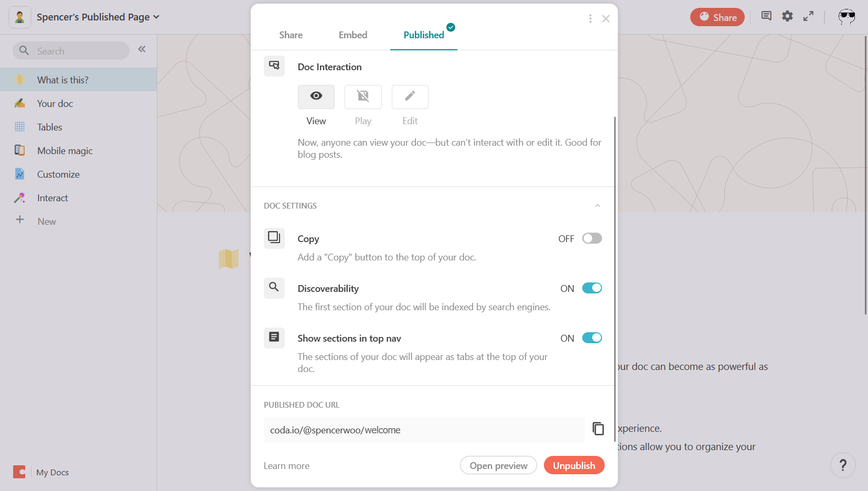Open the comments icon in header
The height and width of the screenshot is (491, 868).
pyautogui.click(x=766, y=16)
